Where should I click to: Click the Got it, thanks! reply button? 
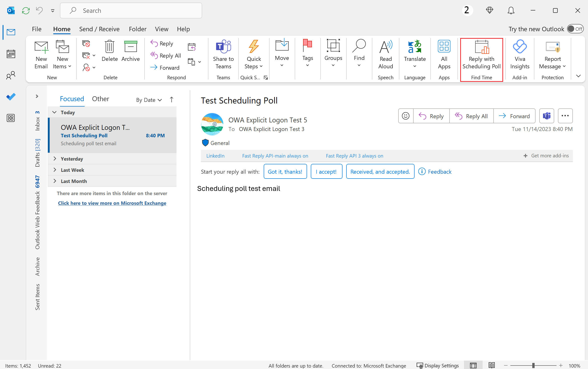click(285, 171)
